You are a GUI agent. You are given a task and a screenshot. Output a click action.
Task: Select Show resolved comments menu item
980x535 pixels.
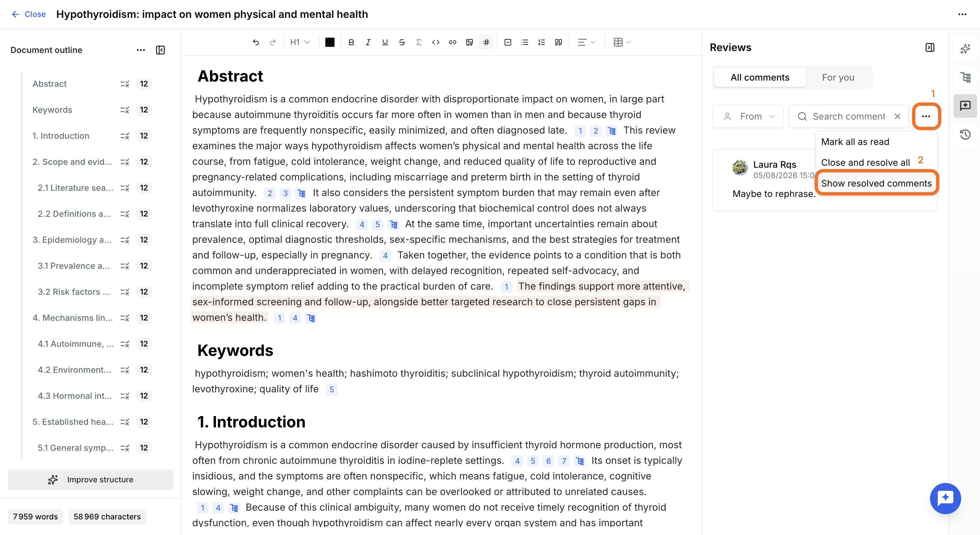pos(876,183)
